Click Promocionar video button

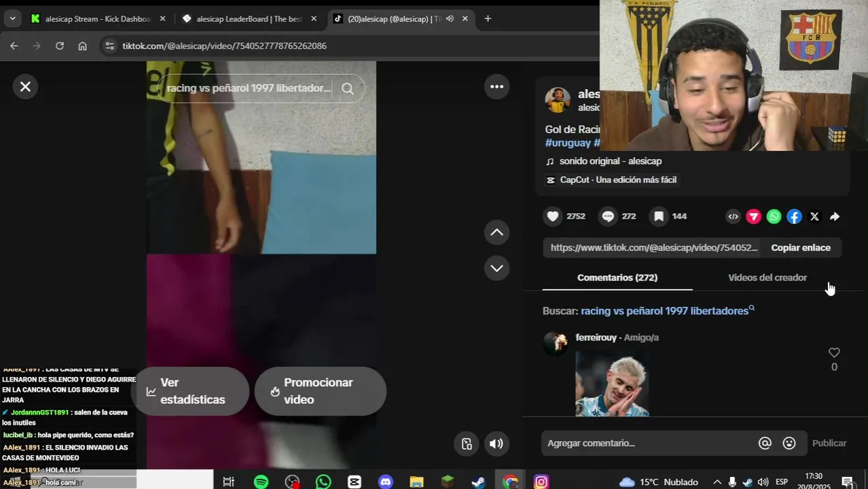[320, 391]
